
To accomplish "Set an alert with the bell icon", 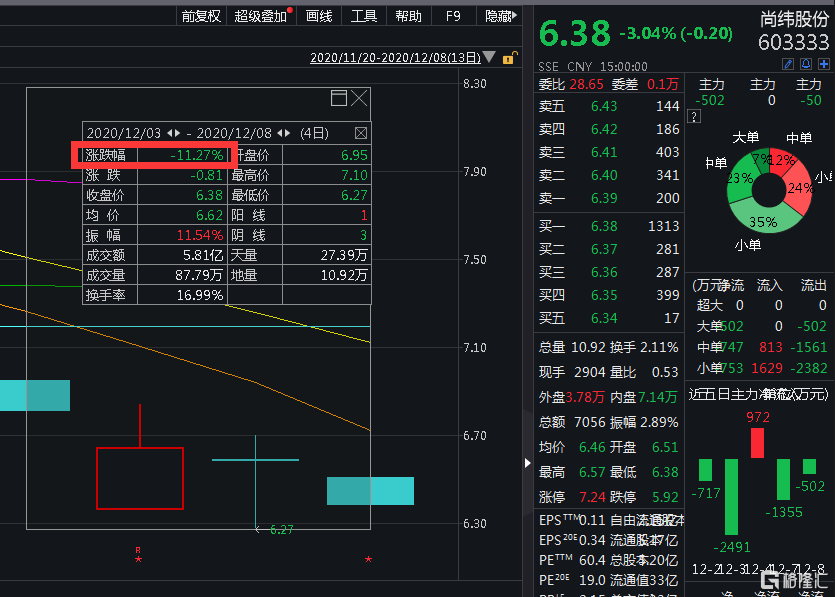I will coord(806,64).
